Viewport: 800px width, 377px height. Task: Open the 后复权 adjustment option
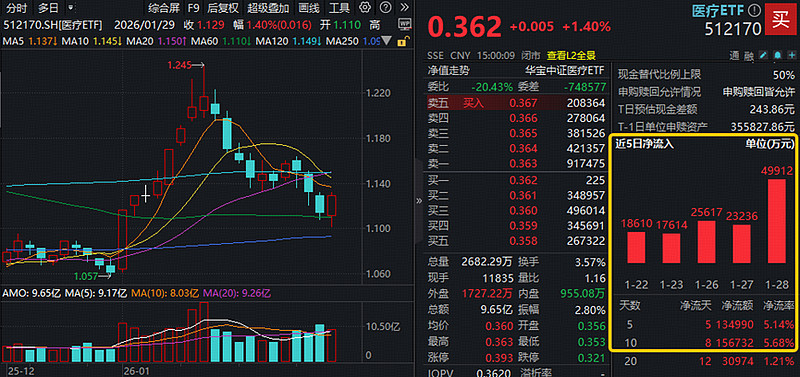coord(223,8)
